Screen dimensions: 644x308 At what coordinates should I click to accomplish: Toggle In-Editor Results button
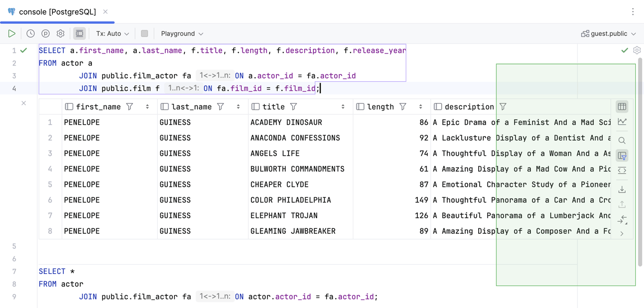click(80, 33)
